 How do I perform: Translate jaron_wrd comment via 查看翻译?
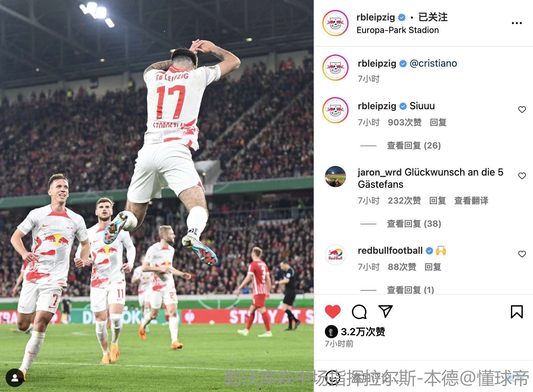coord(471,201)
